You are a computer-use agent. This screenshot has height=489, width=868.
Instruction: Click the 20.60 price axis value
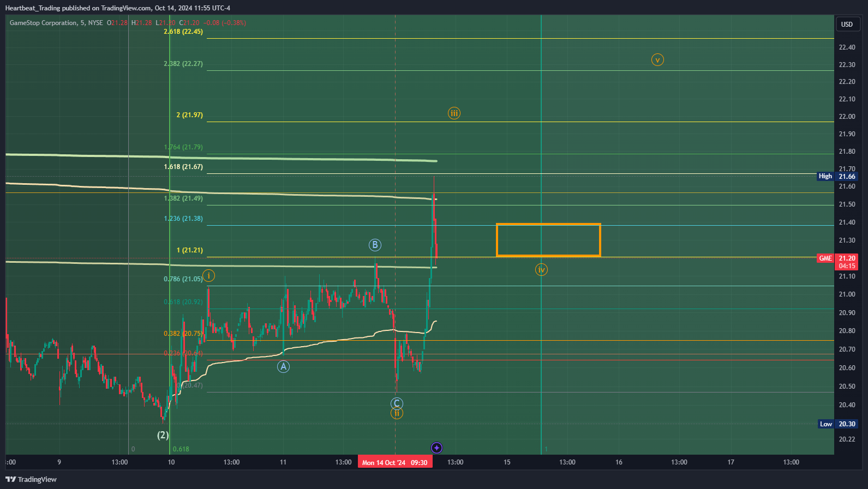point(847,368)
